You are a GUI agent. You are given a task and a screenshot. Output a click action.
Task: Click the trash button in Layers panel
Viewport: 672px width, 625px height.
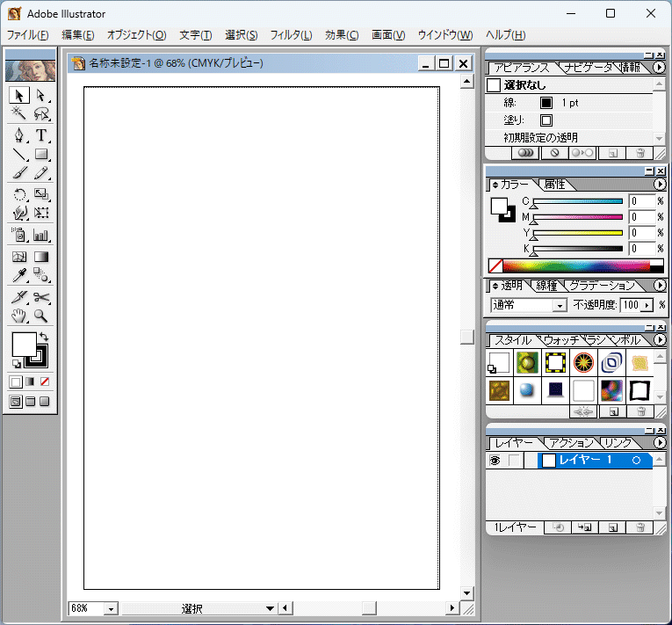(640, 527)
